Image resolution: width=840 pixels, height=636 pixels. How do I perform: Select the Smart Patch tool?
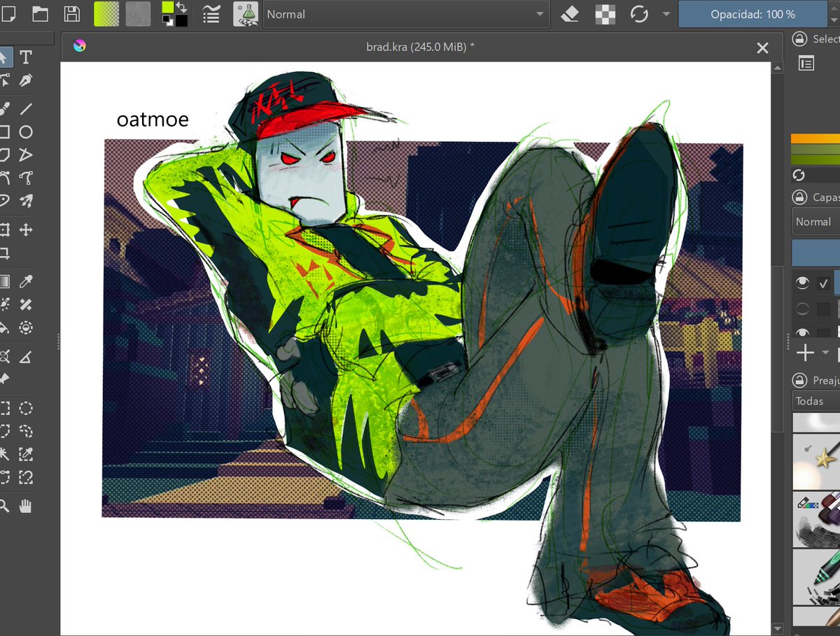coord(26,304)
